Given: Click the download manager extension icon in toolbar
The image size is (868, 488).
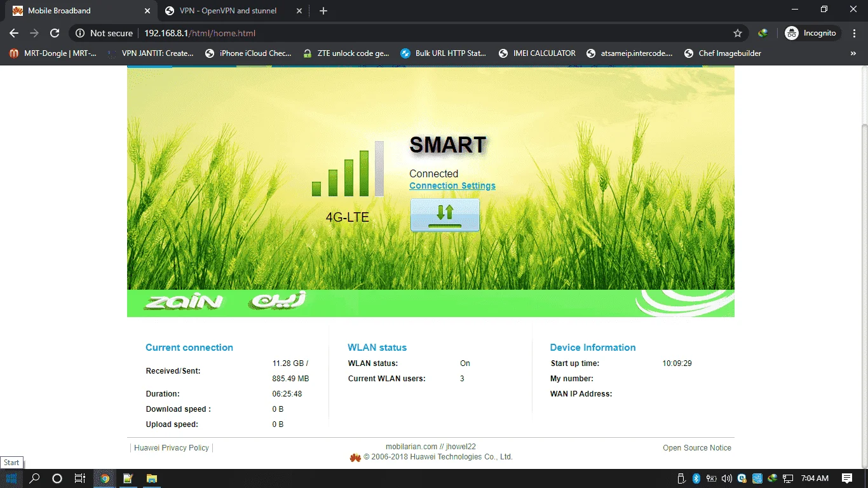Looking at the screenshot, I should [x=763, y=33].
